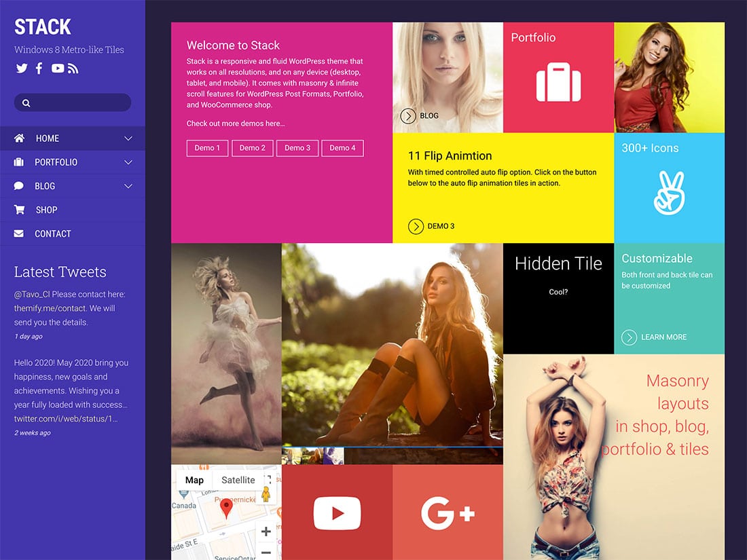The width and height of the screenshot is (747, 560).
Task: Open the LEARN MORE link
Action: point(663,337)
